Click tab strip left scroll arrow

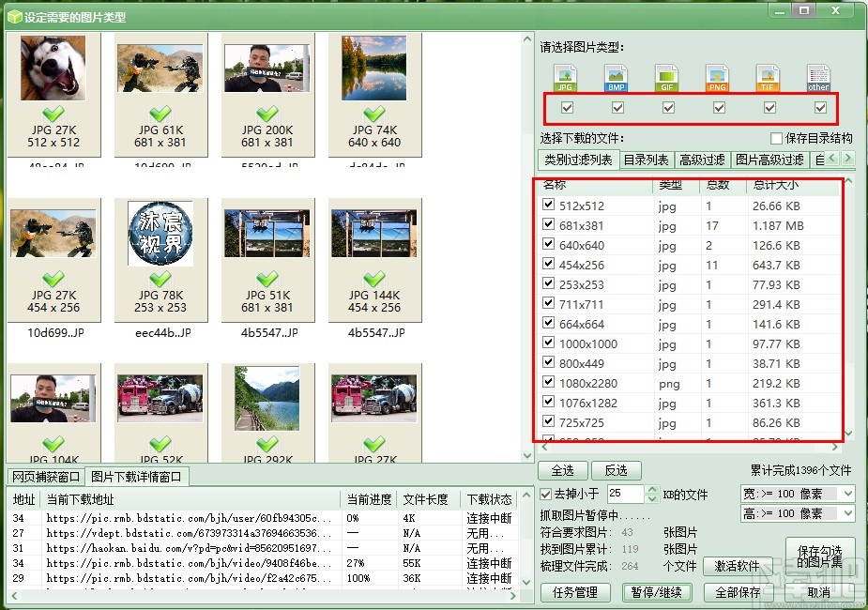coord(832,159)
